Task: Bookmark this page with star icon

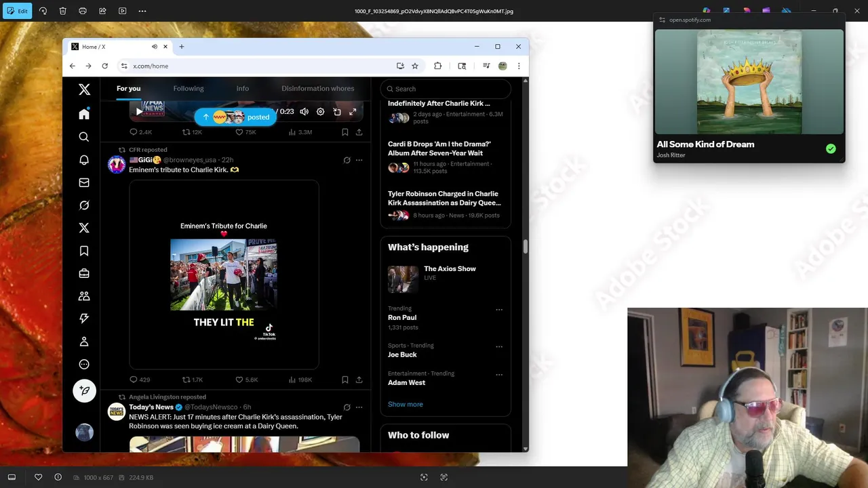Action: pos(415,66)
